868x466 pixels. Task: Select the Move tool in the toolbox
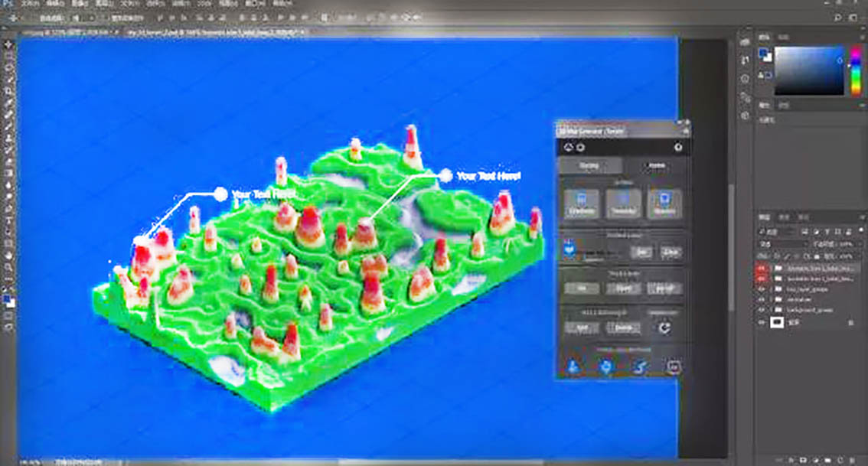pos(8,44)
